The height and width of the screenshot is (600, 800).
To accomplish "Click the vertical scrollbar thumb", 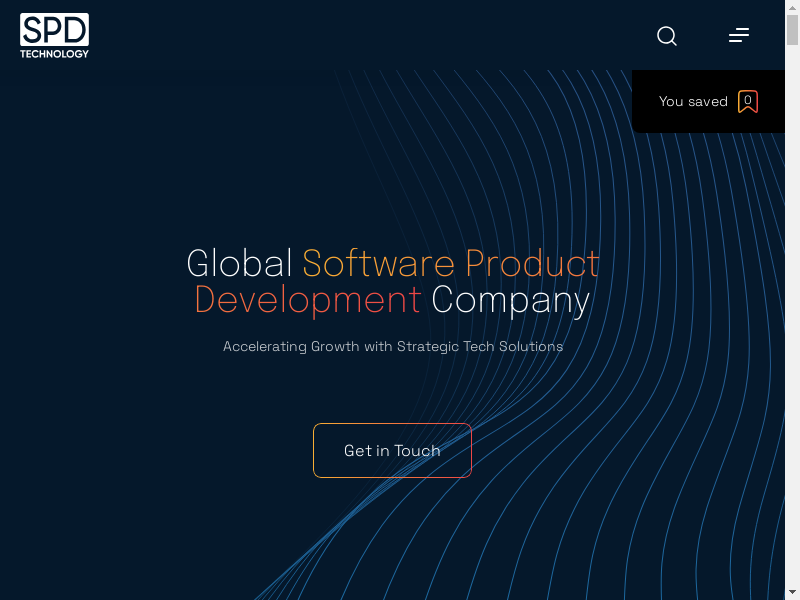I will coord(793,28).
